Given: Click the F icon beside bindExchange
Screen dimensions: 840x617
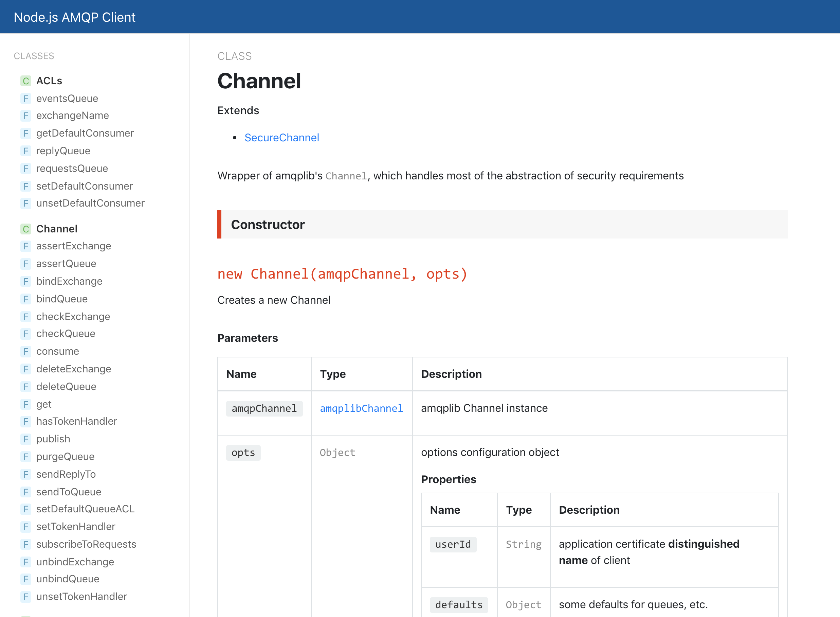Looking at the screenshot, I should coord(26,281).
